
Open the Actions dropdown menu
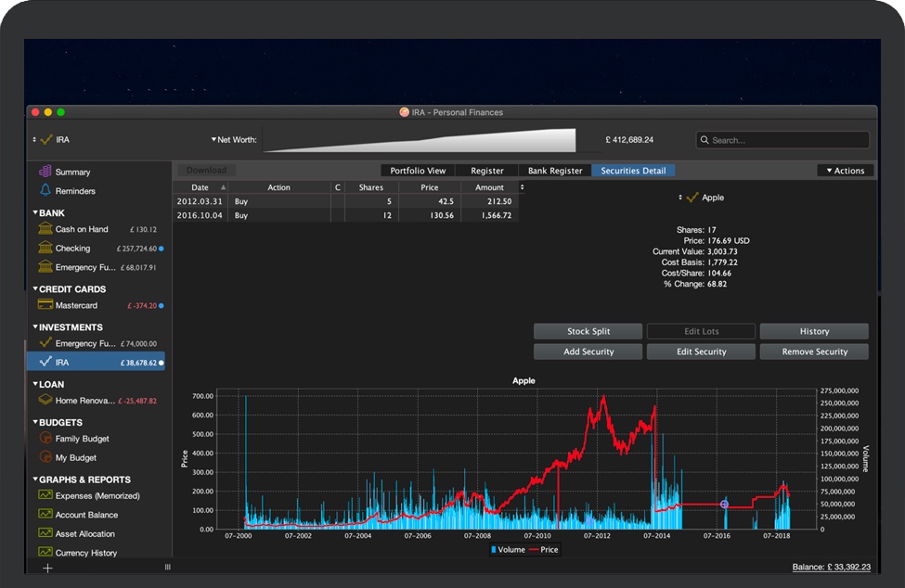click(844, 171)
